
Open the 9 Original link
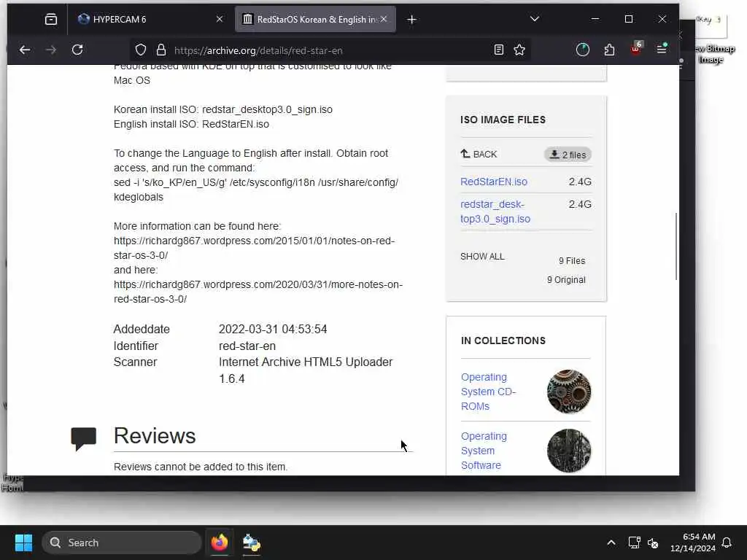(x=566, y=280)
